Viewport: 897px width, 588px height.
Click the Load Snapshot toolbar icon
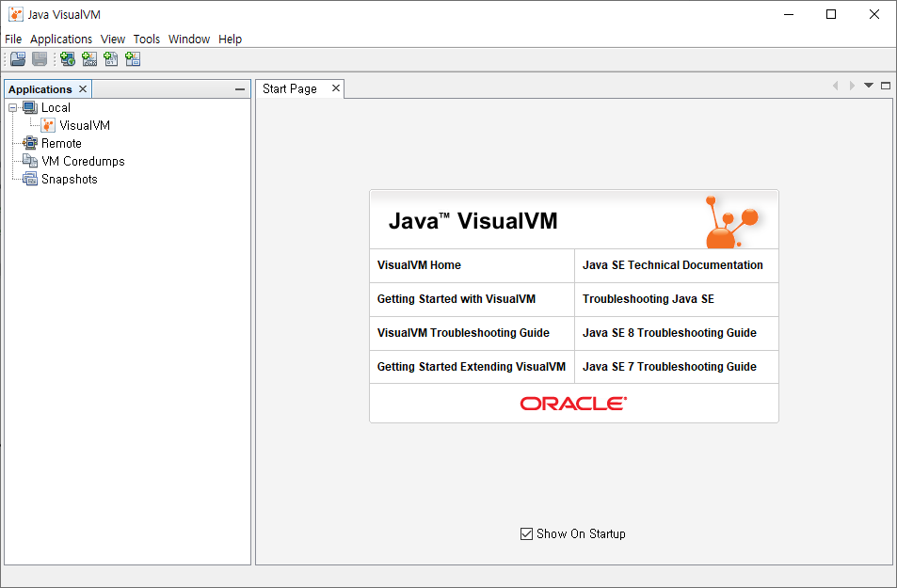point(18,59)
